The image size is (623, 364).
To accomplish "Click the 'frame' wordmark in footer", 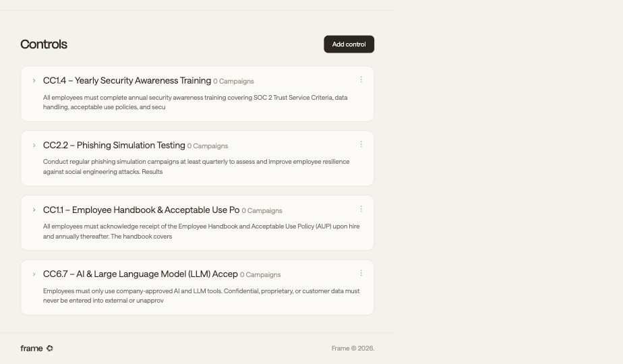I will [32, 348].
